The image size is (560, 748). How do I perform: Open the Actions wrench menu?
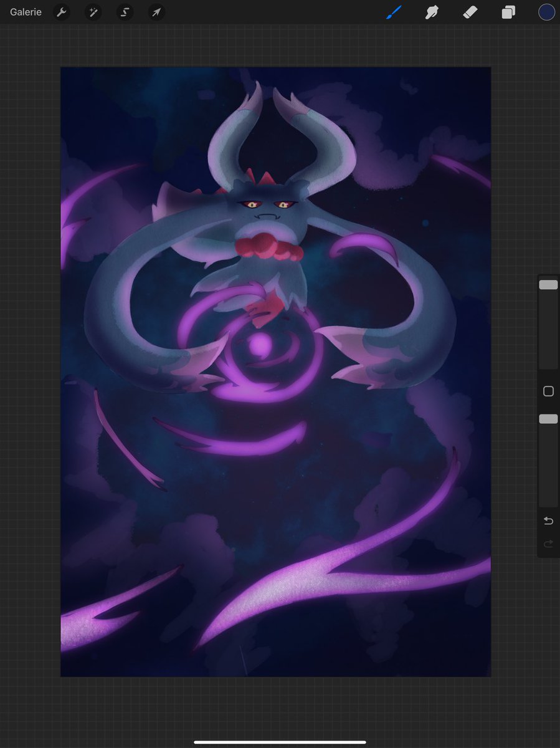pyautogui.click(x=62, y=12)
